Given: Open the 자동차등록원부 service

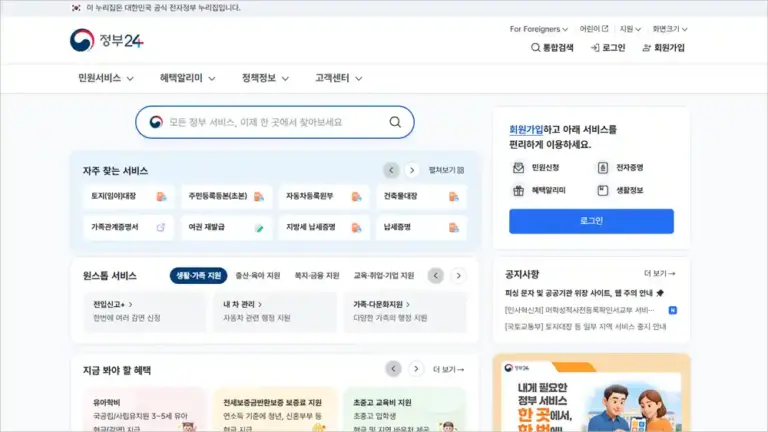Looking at the screenshot, I should [324, 196].
